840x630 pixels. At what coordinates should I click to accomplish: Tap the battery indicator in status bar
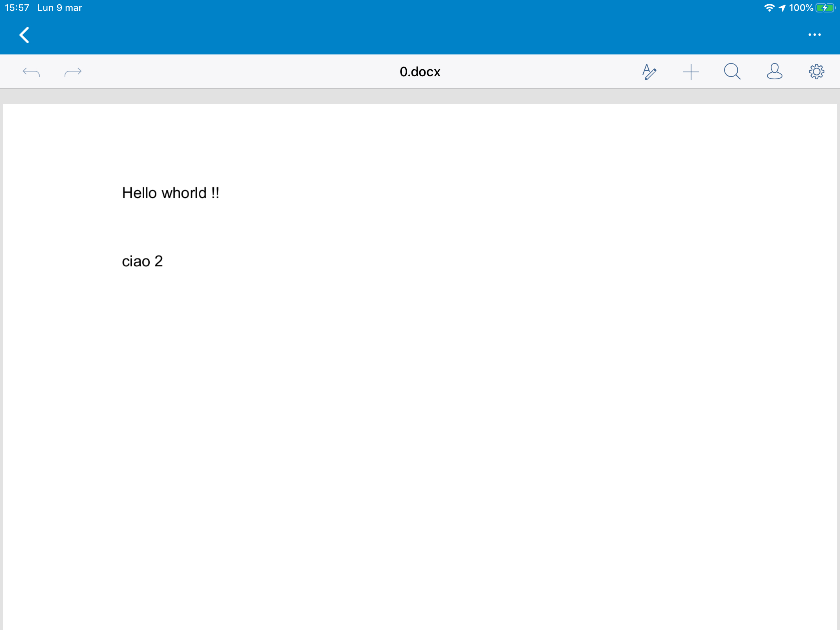[x=825, y=8]
